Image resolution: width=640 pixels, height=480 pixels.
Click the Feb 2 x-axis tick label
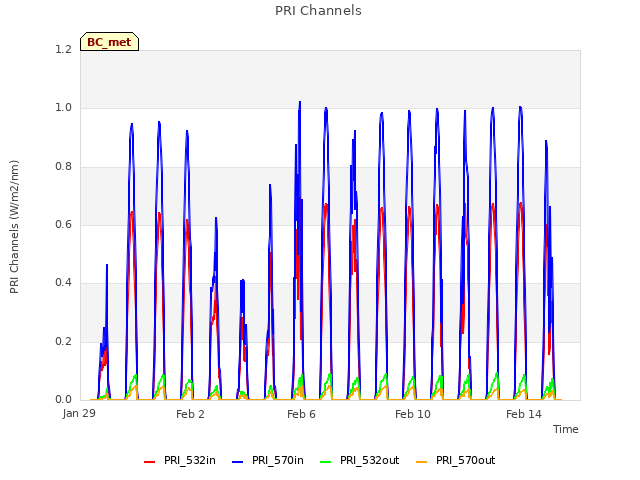(x=190, y=414)
